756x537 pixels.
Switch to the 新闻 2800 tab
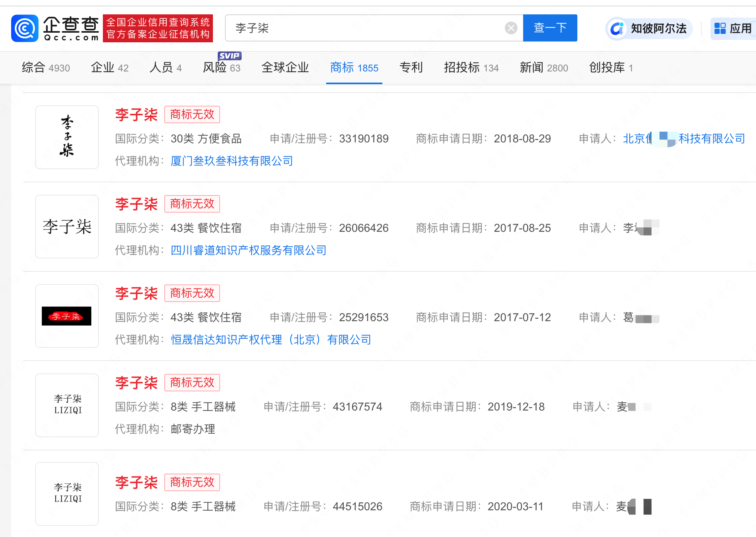[544, 67]
